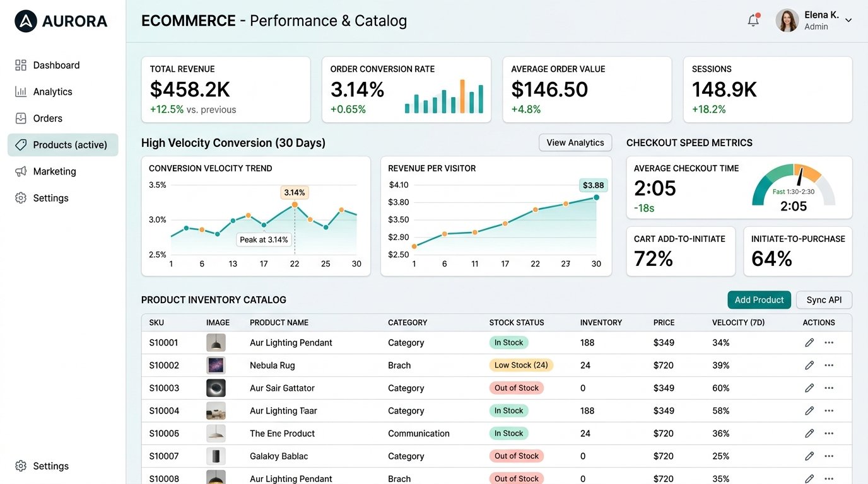Viewport: 868px width, 484px height.
Task: Click the edit pencil in row S10004
Action: (809, 411)
